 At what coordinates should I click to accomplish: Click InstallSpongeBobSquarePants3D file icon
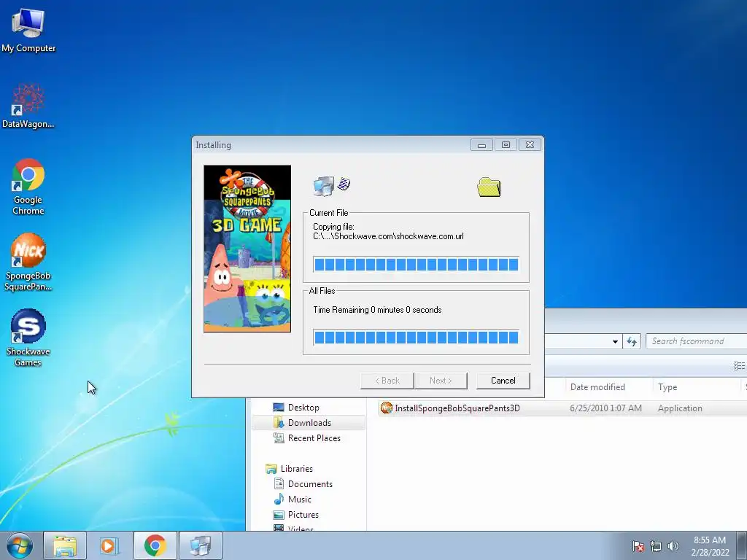(387, 408)
